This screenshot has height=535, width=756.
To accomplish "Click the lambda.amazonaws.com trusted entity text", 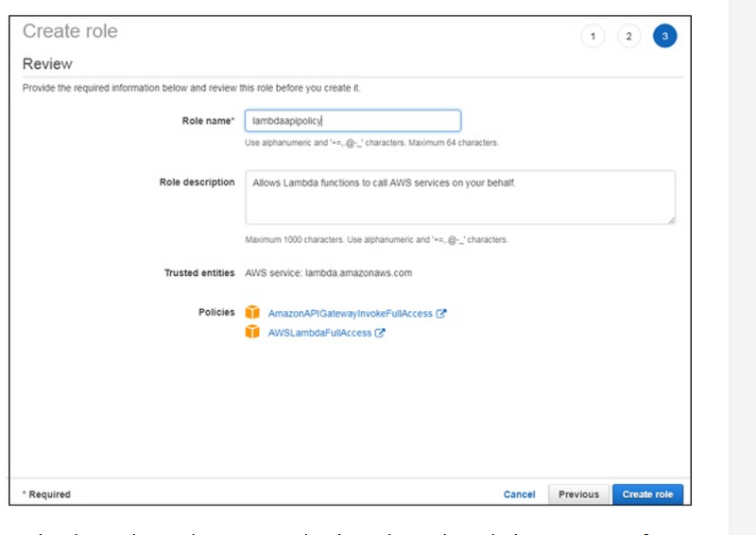I will (x=328, y=273).
